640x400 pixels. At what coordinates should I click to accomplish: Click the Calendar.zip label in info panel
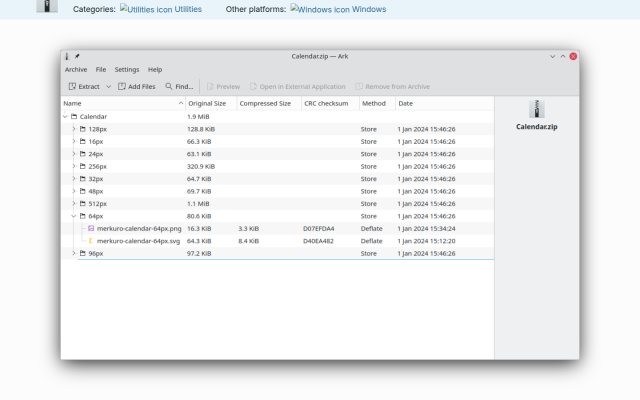[536, 127]
